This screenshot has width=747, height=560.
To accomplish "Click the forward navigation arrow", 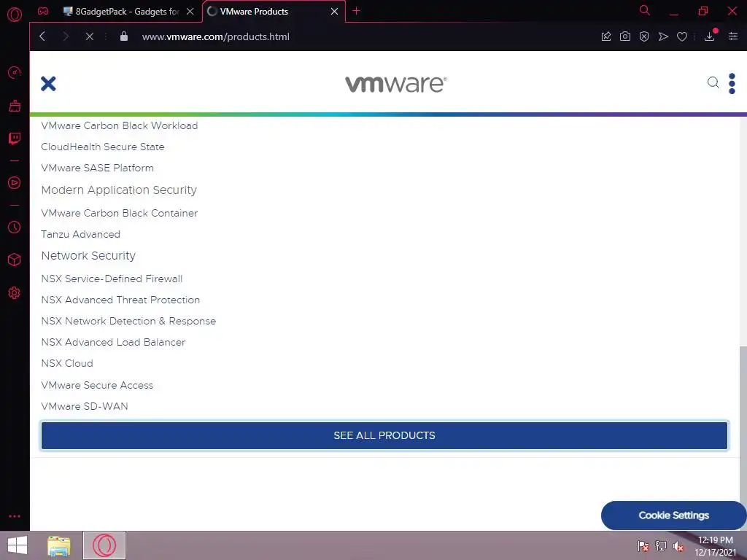I will pyautogui.click(x=66, y=36).
